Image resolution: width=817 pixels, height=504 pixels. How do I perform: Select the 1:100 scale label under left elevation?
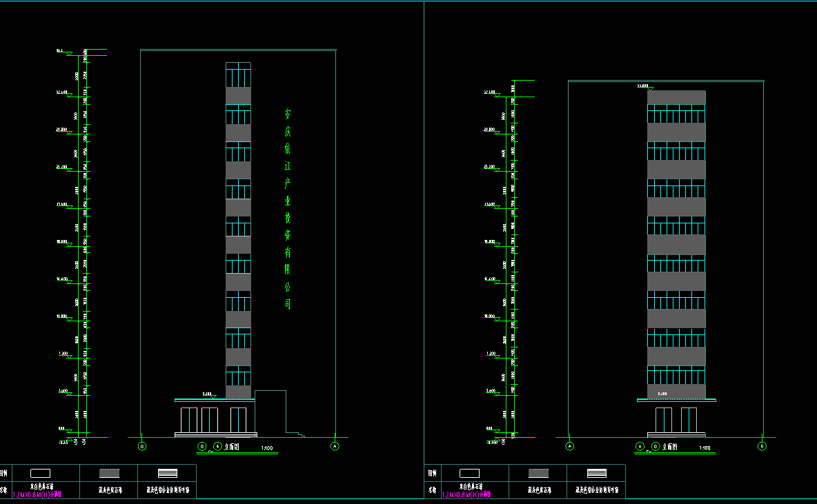[x=266, y=449]
